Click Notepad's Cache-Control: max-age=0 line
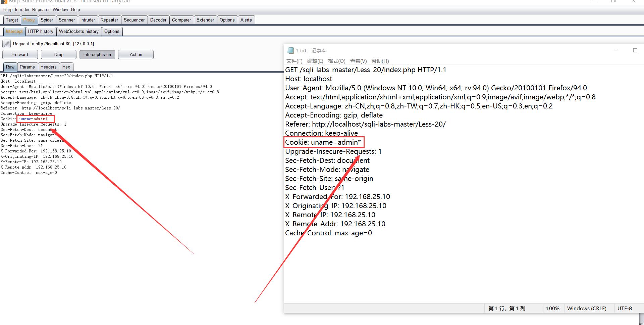Viewport: 644px width, 325px height. click(x=328, y=233)
